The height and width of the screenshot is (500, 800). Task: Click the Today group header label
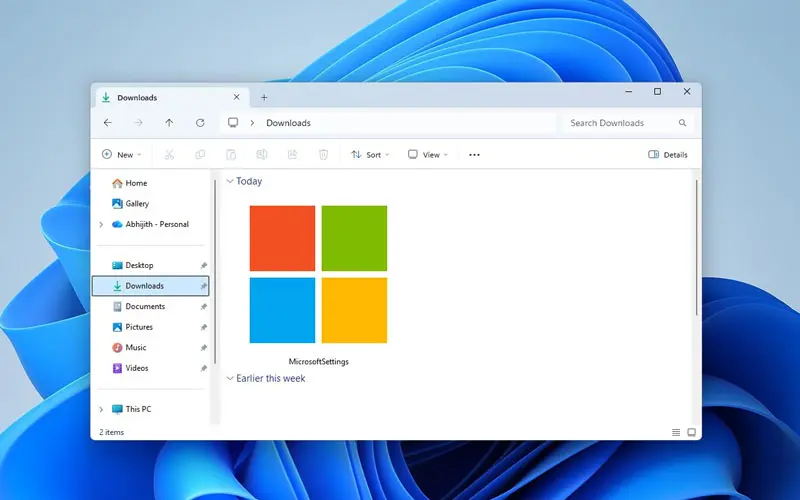pyautogui.click(x=249, y=181)
